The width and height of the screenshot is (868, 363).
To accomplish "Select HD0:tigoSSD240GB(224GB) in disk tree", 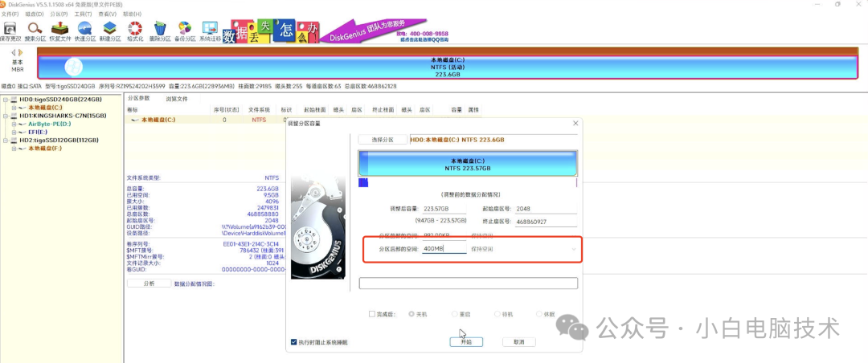I will point(60,100).
